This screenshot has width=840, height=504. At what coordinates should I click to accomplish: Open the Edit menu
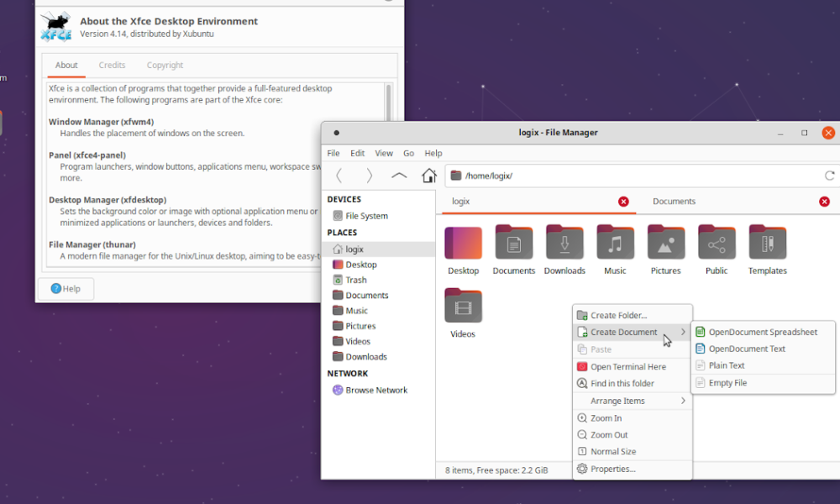357,153
